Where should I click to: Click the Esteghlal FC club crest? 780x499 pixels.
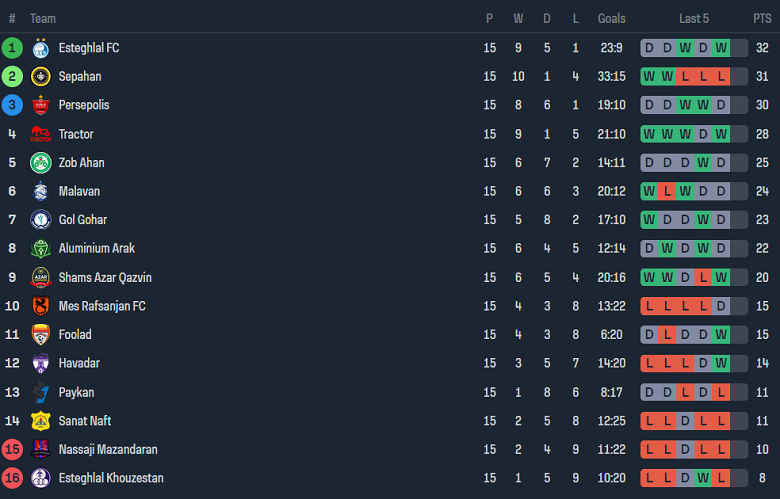pos(41,48)
